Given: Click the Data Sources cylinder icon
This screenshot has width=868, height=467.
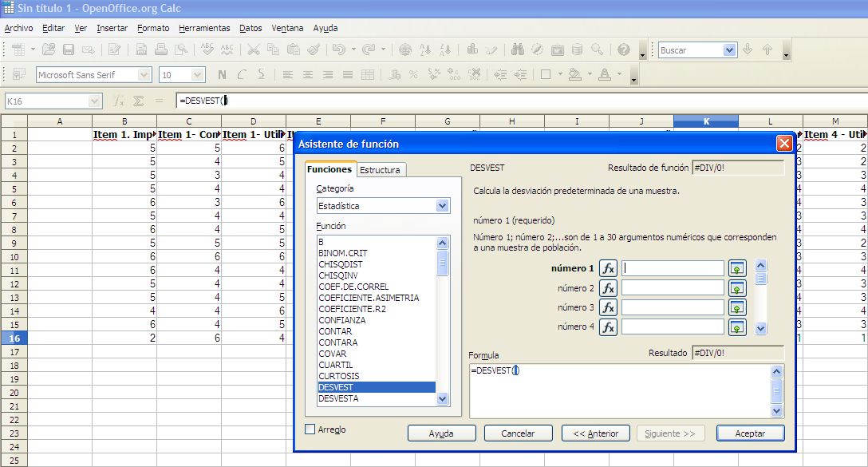Looking at the screenshot, I should [x=578, y=49].
